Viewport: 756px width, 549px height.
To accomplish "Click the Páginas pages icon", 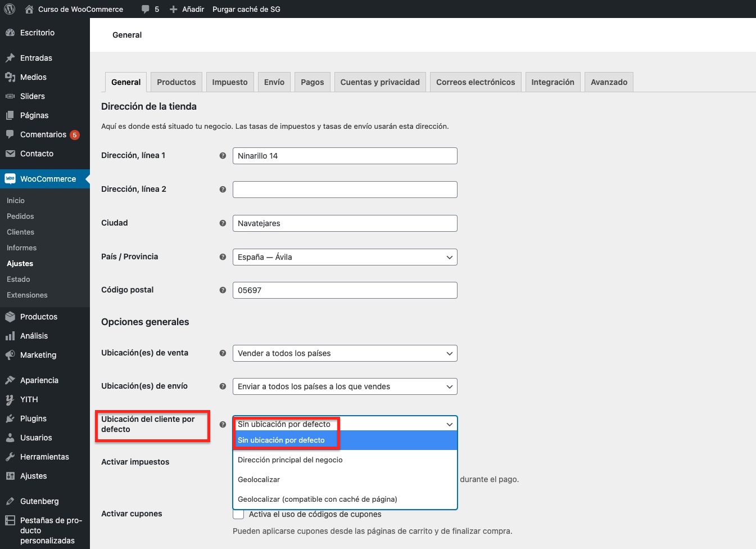I will [x=10, y=115].
